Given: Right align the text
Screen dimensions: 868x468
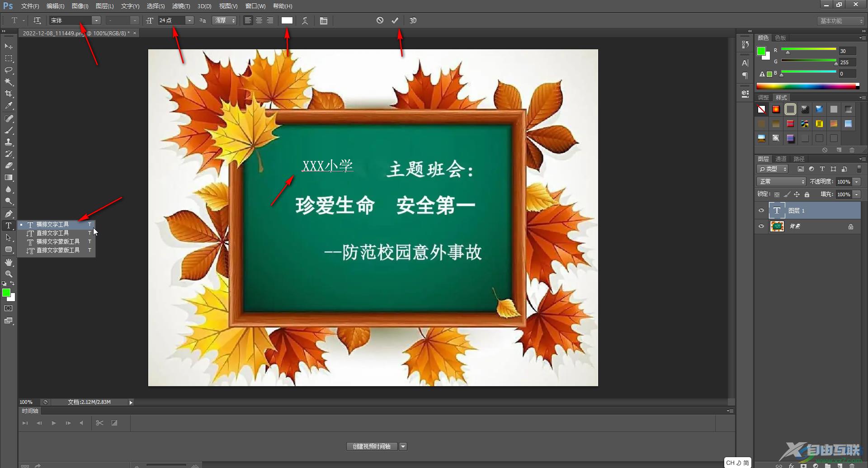Looking at the screenshot, I should tap(270, 20).
